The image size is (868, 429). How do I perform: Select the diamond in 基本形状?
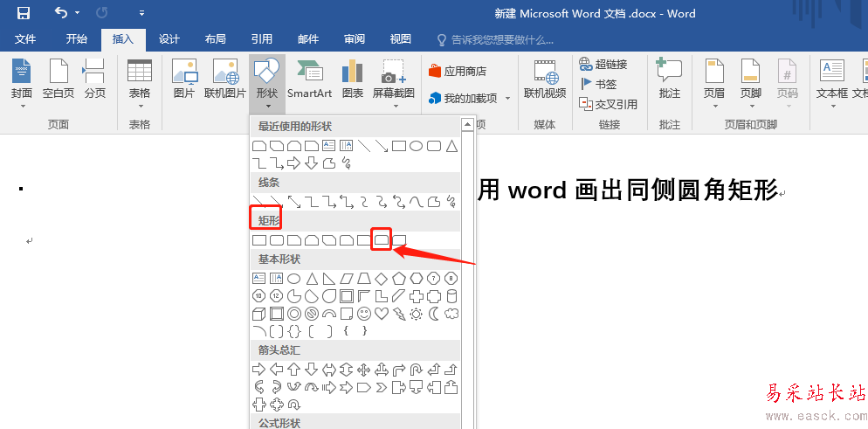pyautogui.click(x=381, y=279)
